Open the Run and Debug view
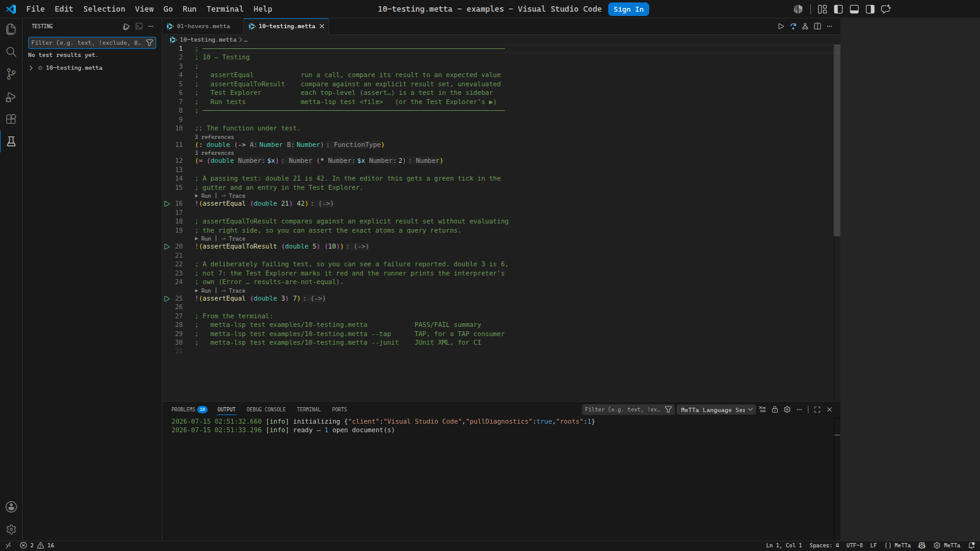Screen dimensions: 980x551 click(11, 97)
